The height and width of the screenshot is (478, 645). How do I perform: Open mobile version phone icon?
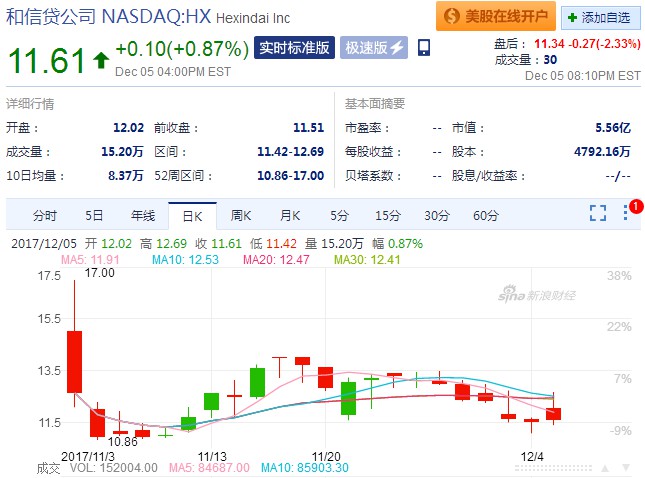click(424, 48)
